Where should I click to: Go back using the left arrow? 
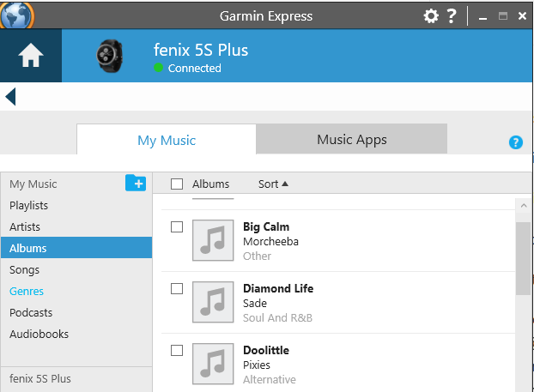(10, 96)
